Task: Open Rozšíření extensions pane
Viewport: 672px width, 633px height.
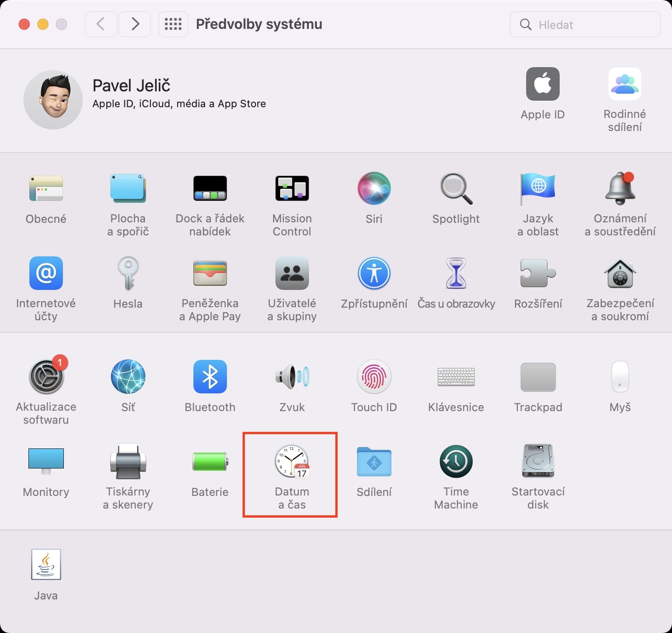Action: [x=538, y=273]
